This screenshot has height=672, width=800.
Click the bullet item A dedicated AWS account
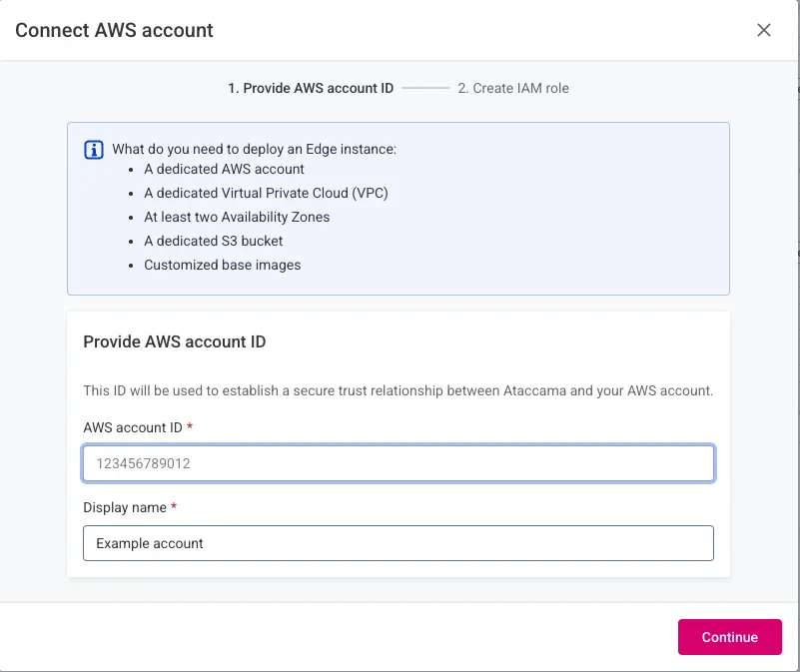click(x=224, y=169)
